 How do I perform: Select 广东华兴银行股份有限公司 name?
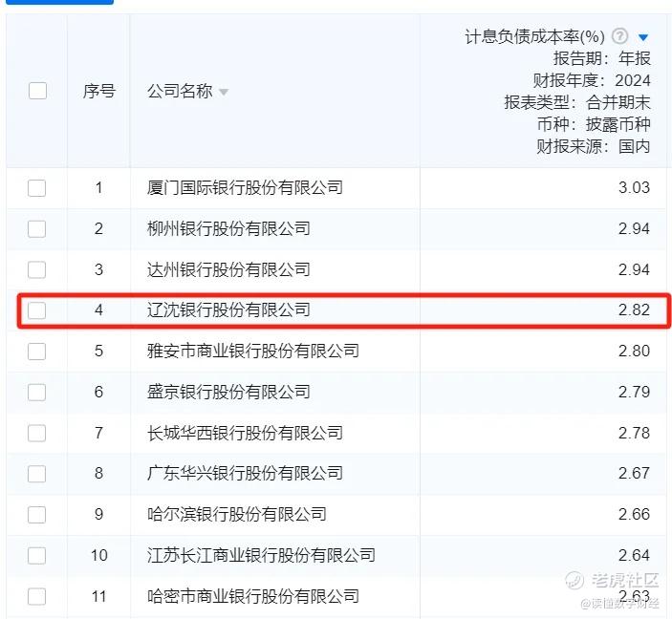coord(245,474)
